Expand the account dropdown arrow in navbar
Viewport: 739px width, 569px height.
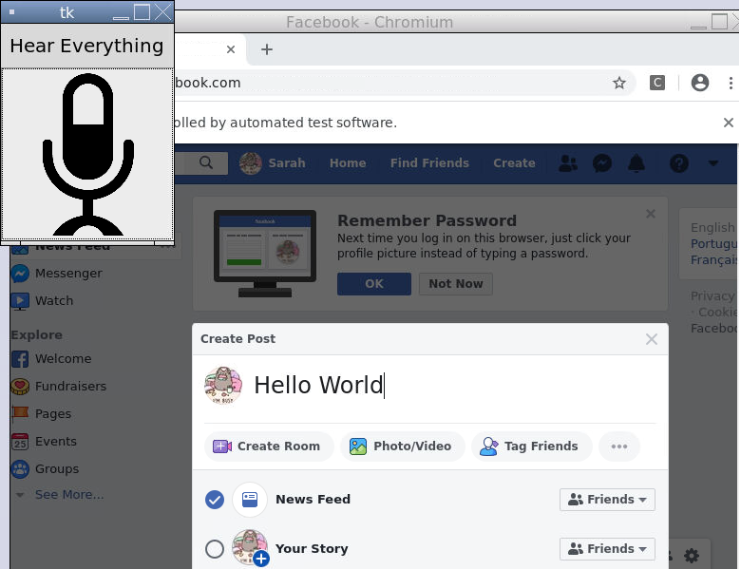(713, 163)
